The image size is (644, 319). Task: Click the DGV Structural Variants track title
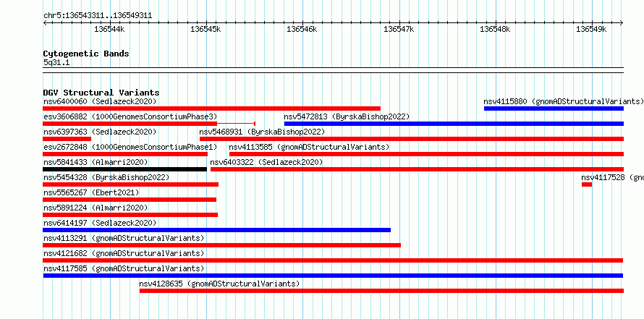coord(101,93)
